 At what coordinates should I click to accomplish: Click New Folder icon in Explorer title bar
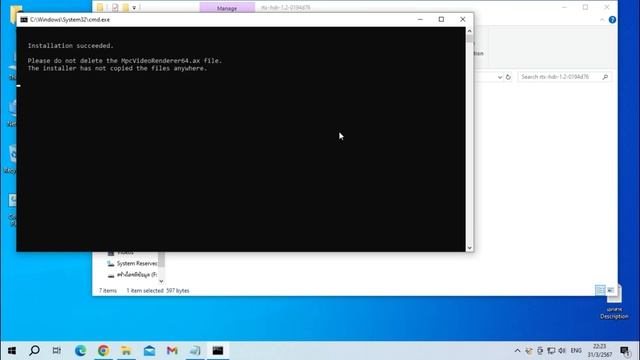(126, 7)
